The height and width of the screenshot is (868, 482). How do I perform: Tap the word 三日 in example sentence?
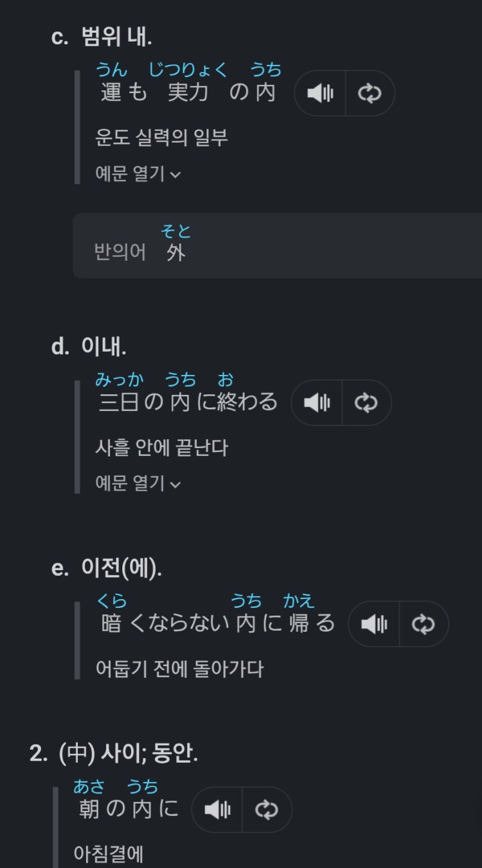(x=120, y=402)
